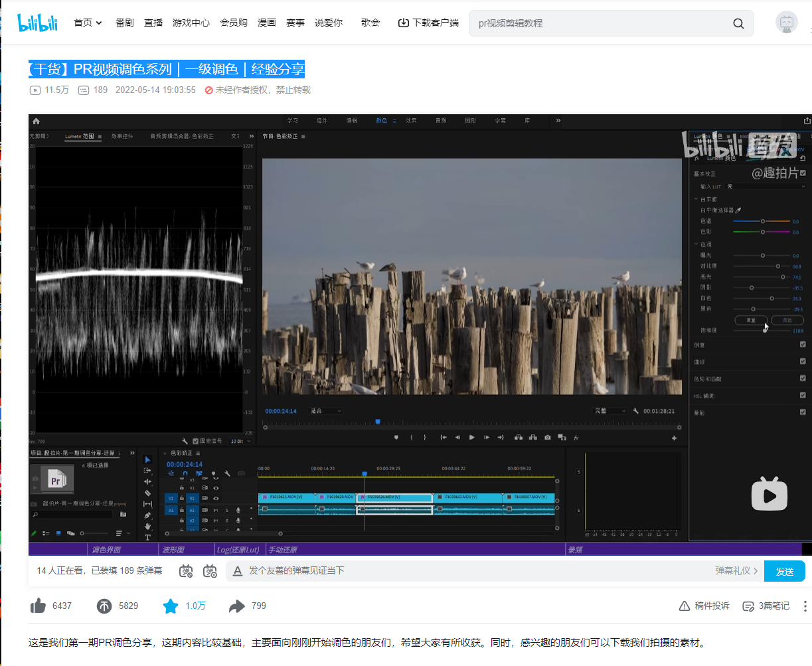Click the white balance eyedropper icon
The image size is (812, 666).
coord(738,210)
